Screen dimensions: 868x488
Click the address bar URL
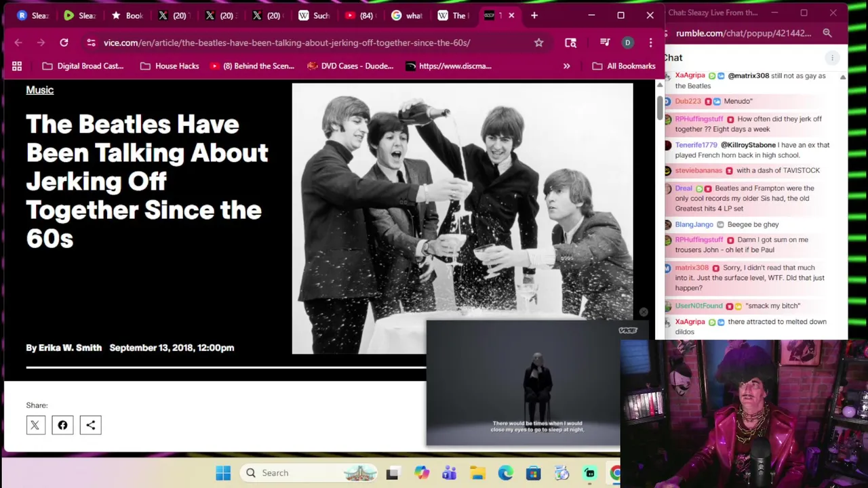286,43
